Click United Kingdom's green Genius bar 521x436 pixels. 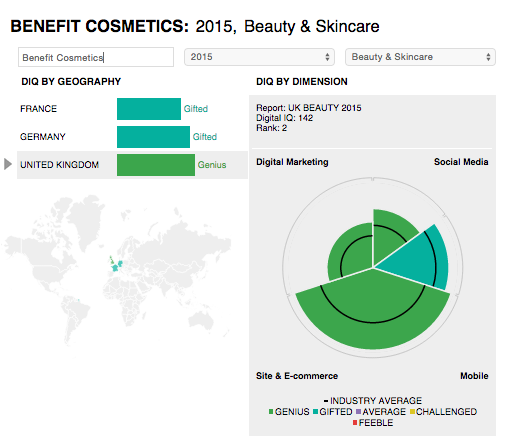pyautogui.click(x=156, y=165)
